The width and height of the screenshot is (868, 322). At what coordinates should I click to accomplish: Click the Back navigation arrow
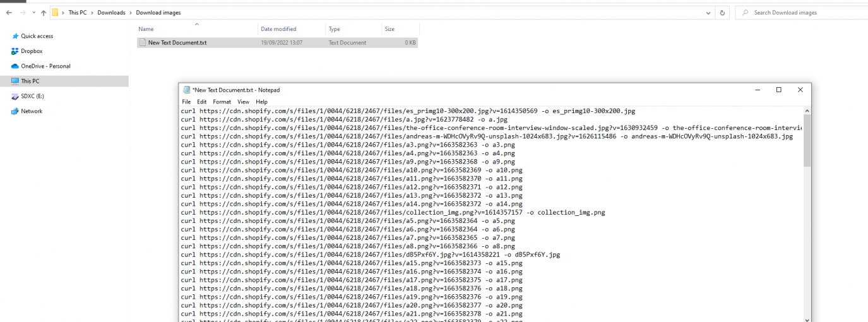(x=9, y=13)
